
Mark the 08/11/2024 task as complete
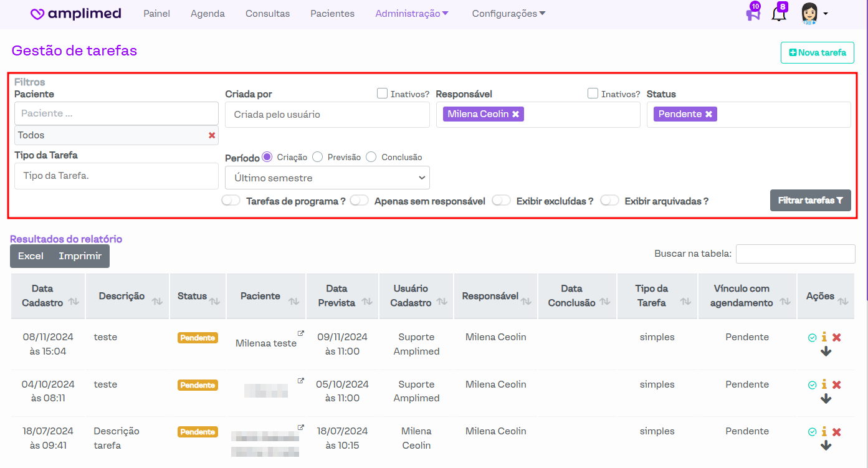[812, 337]
